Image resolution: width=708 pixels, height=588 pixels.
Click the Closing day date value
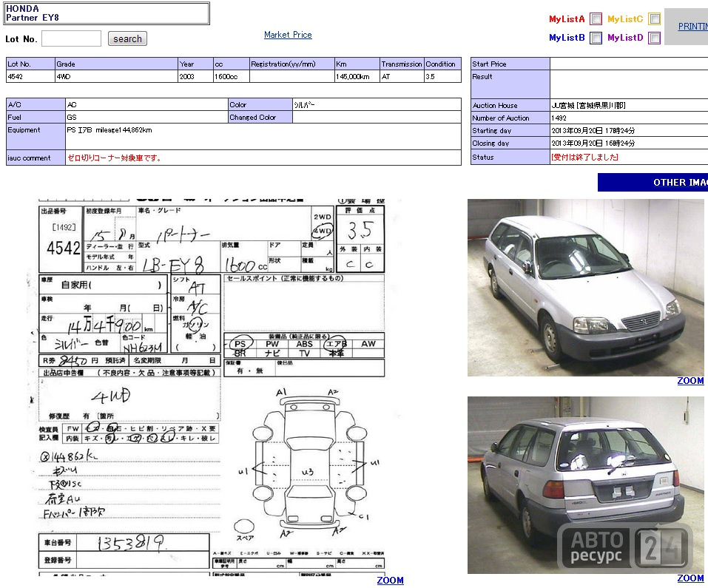point(593,143)
